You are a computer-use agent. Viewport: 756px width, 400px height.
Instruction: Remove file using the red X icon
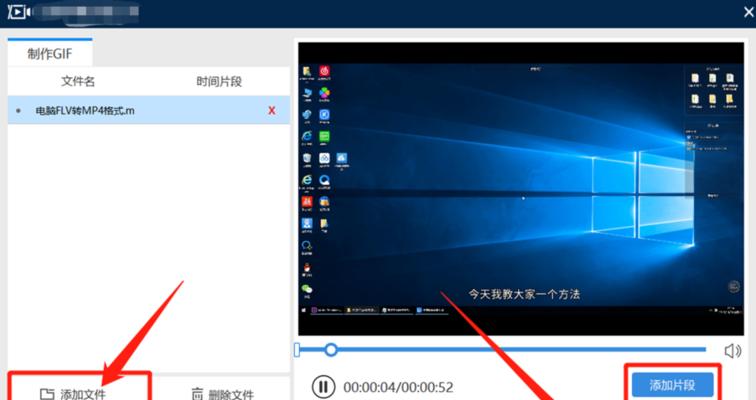tap(272, 110)
